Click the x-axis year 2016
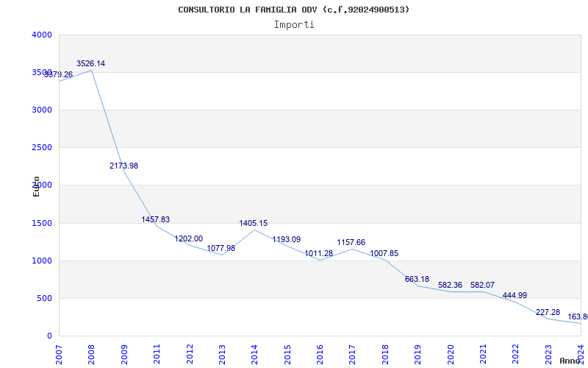The width and height of the screenshot is (588, 368). [x=320, y=355]
